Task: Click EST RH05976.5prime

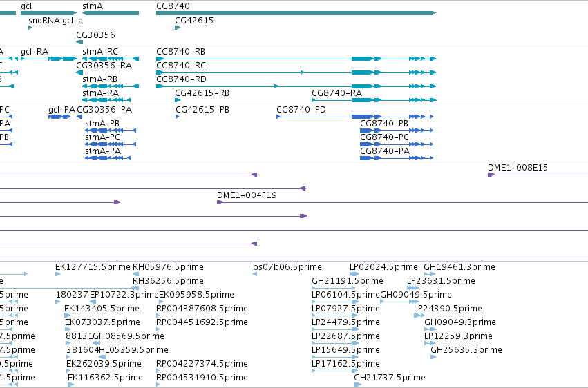Action: tap(169, 267)
